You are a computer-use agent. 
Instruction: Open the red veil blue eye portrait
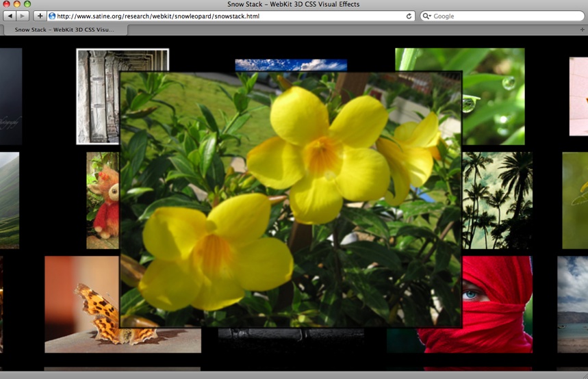point(497,304)
